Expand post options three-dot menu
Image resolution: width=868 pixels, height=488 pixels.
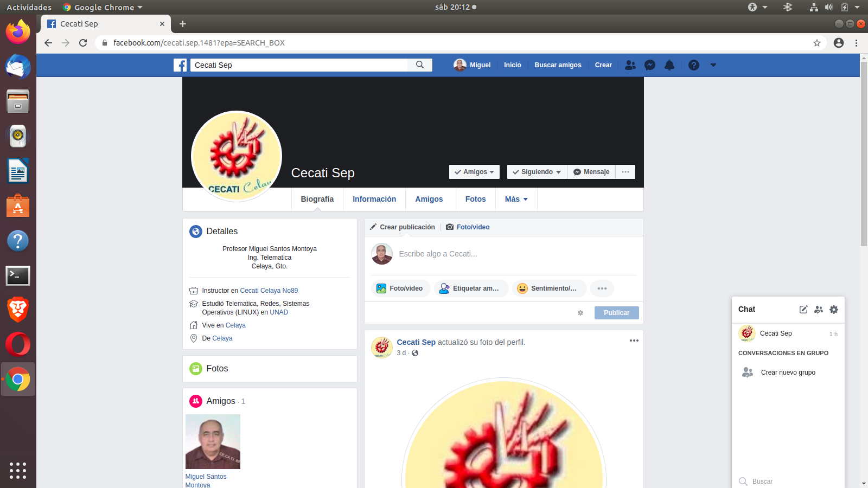click(634, 341)
